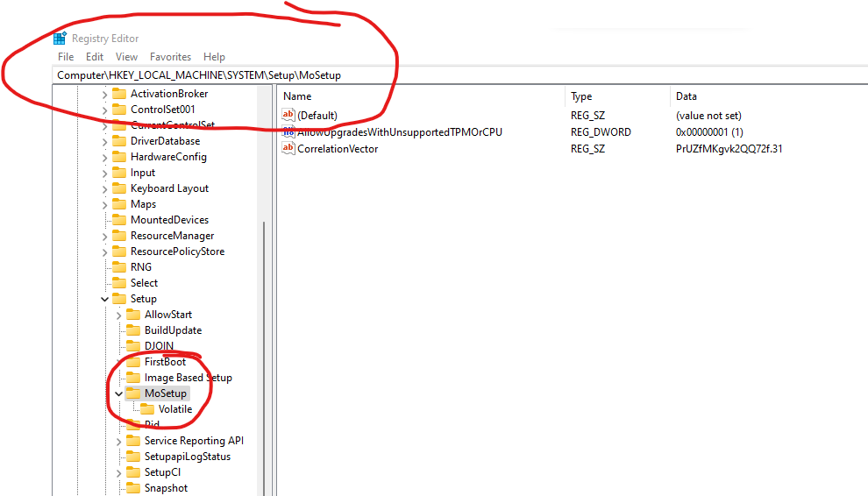Select the ResourceManager folder icon

(119, 235)
